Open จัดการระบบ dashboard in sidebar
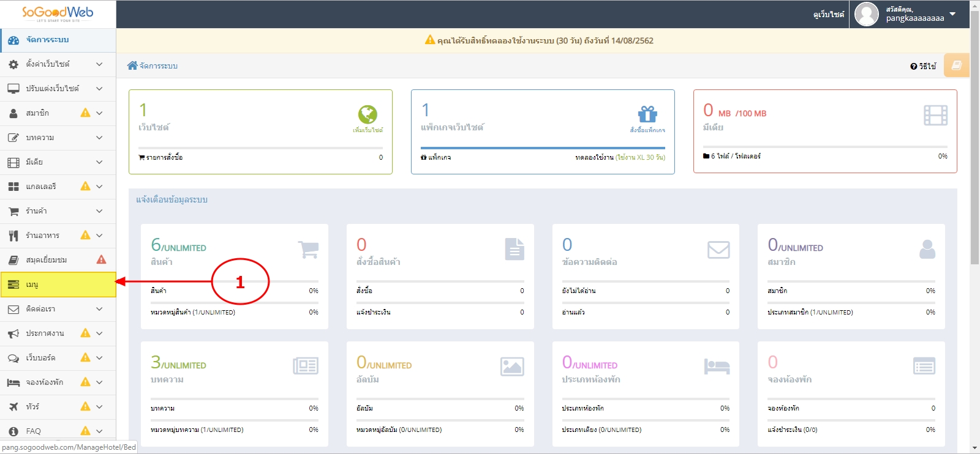The width and height of the screenshot is (980, 454). [58, 40]
